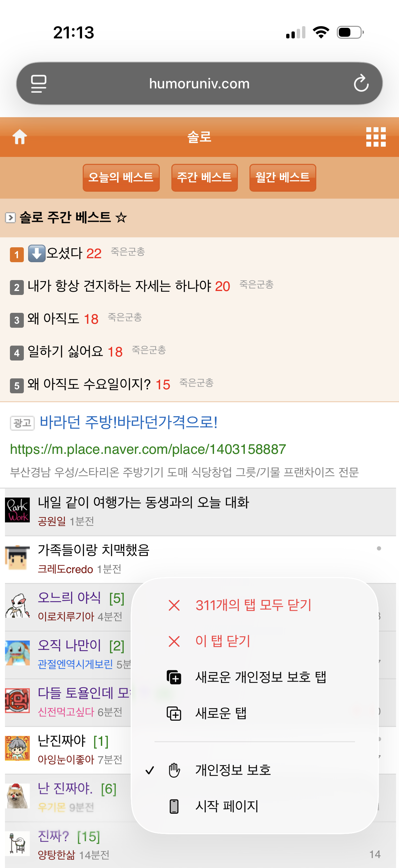Reload page using the refresh icon
Image resolution: width=399 pixels, height=868 pixels.
click(x=361, y=83)
